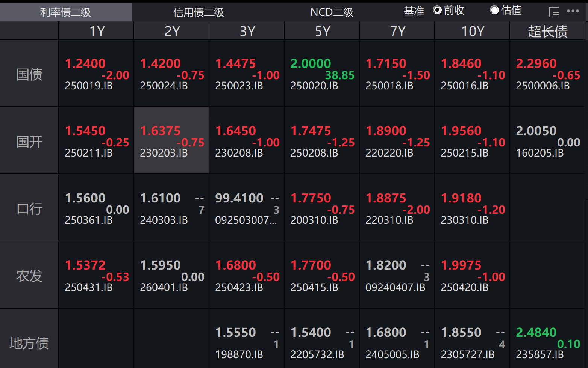
Task: Open the three-dots more options menu
Action: [573, 11]
